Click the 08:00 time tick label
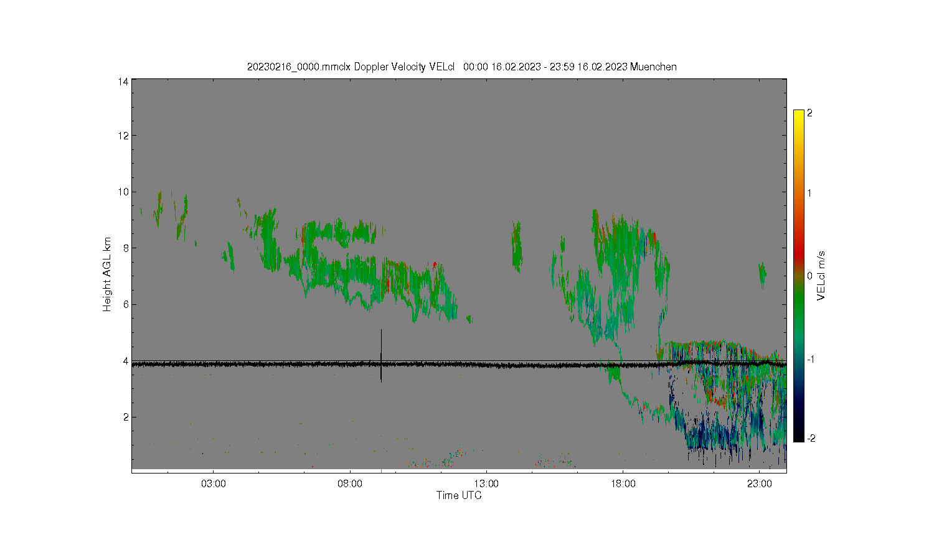Viewport: 934px width, 560px height. tap(350, 483)
